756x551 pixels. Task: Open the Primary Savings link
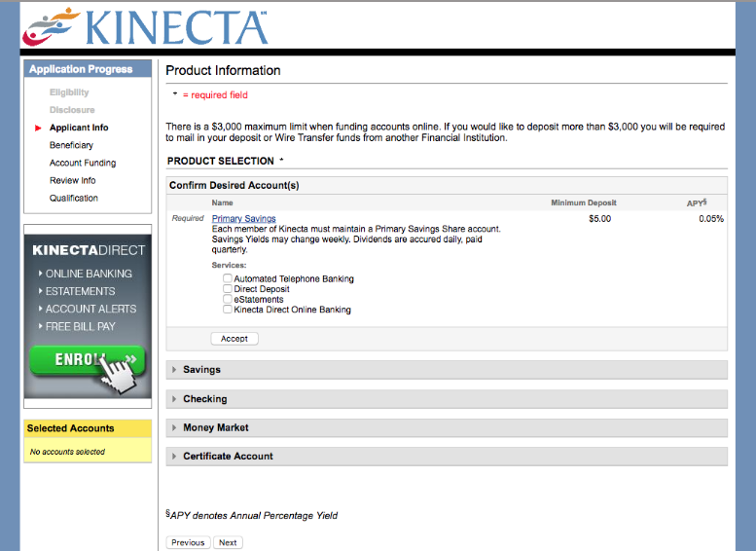[243, 219]
